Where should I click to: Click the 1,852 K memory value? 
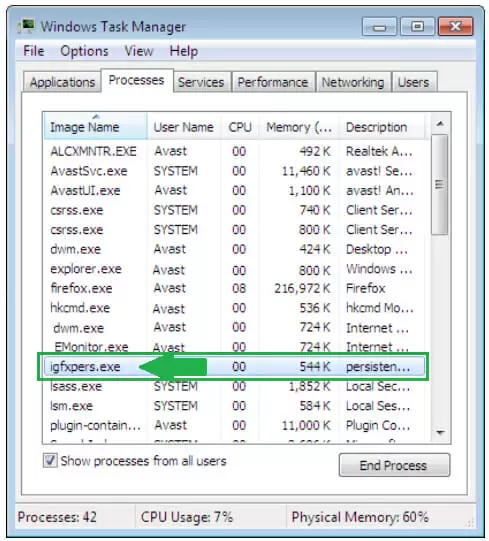point(309,387)
